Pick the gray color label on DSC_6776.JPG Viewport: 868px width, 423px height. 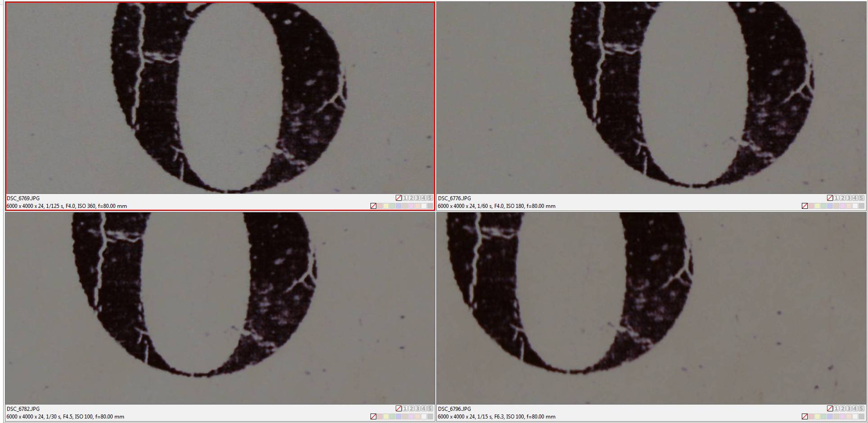[x=862, y=206]
